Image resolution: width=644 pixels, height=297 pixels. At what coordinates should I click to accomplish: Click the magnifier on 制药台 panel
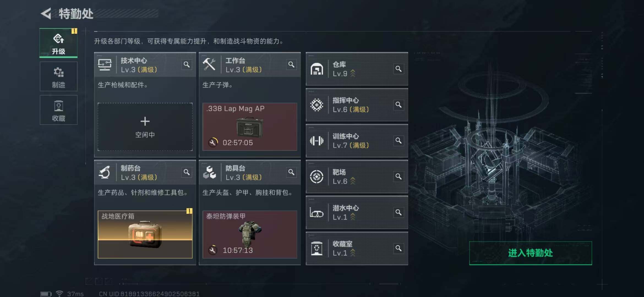(x=187, y=172)
